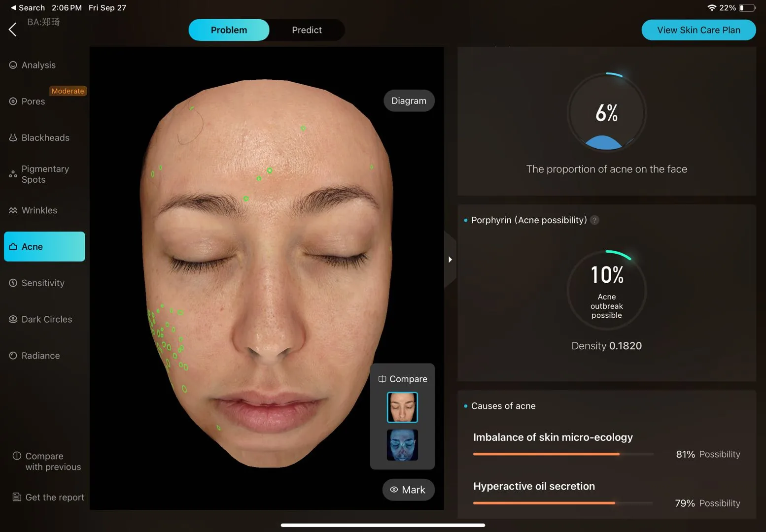Click the Dark Circles eye icon
The image size is (766, 532).
[13, 319]
